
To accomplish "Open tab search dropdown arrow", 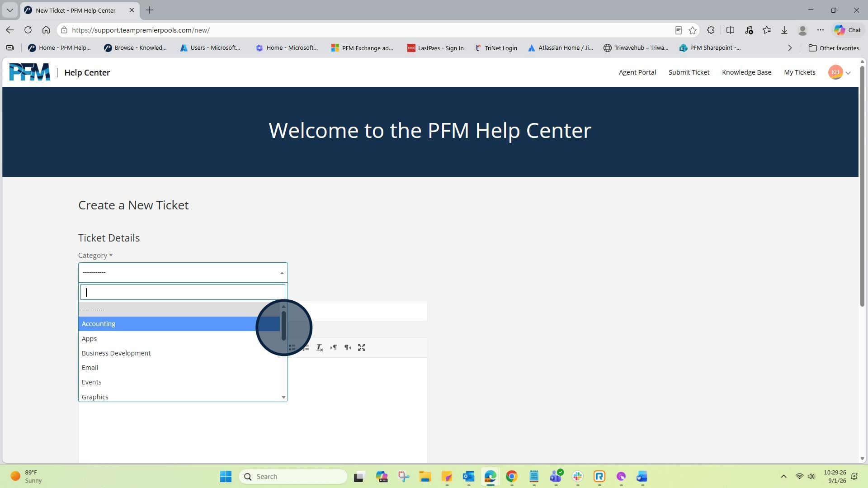I will click(10, 10).
